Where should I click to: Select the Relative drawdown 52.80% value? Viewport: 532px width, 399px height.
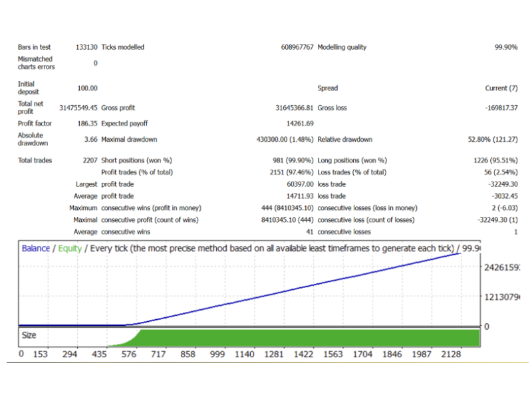pyautogui.click(x=492, y=140)
